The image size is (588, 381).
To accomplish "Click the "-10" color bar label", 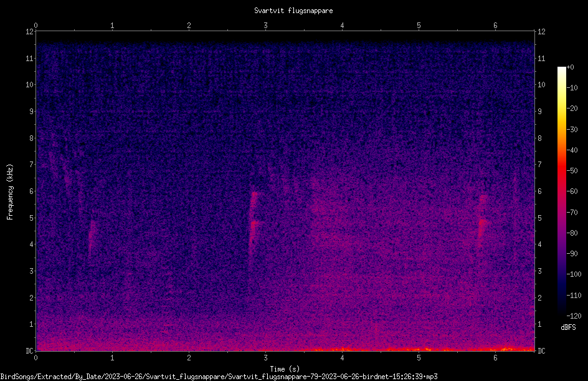I will 572,88.
